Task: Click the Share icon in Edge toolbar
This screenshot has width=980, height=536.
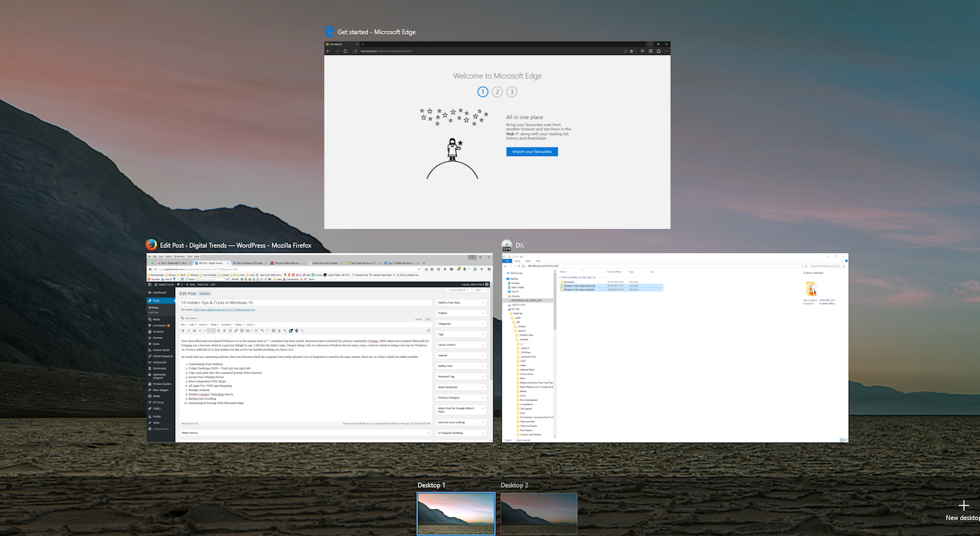Action: tap(659, 51)
